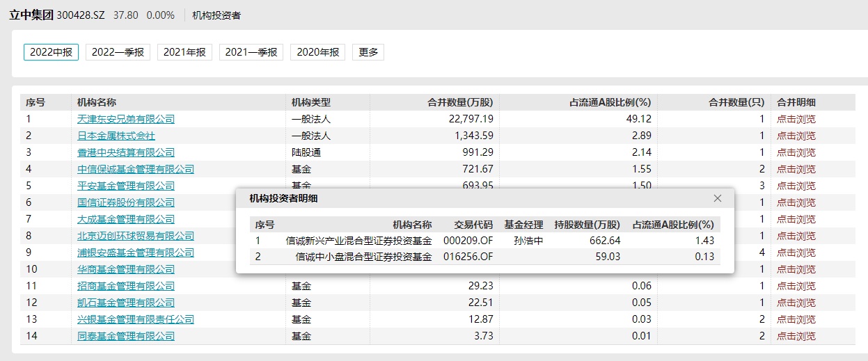Viewport: 868px width, 361px height.
Task: Open 兴银基金管理有限责任公司 link
Action: [x=136, y=319]
